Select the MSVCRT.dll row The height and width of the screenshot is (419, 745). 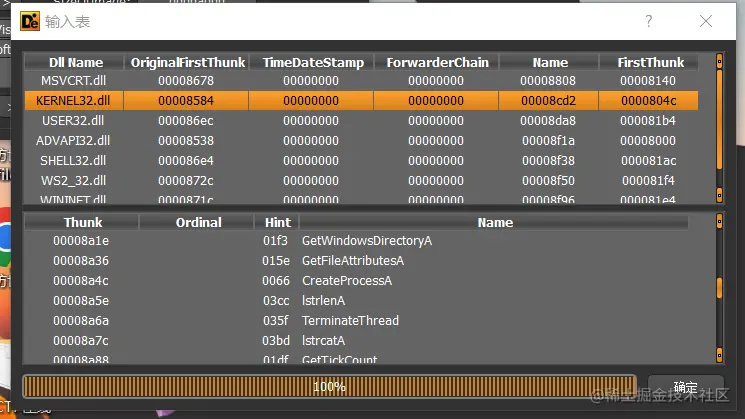(x=362, y=81)
